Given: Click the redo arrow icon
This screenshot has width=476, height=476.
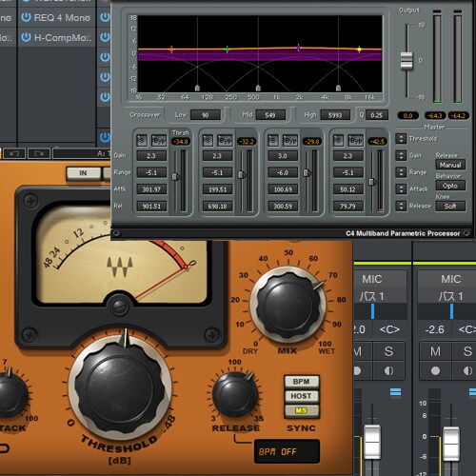Looking at the screenshot, I should [x=39, y=153].
